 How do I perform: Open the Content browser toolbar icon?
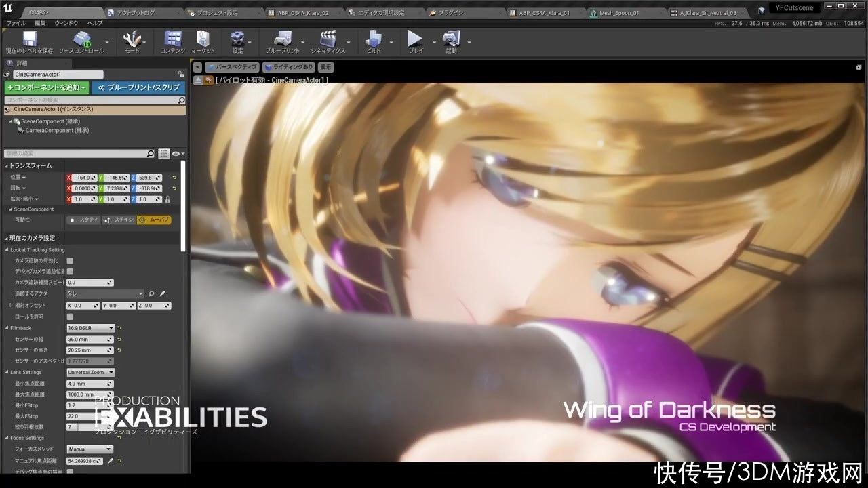173,39
